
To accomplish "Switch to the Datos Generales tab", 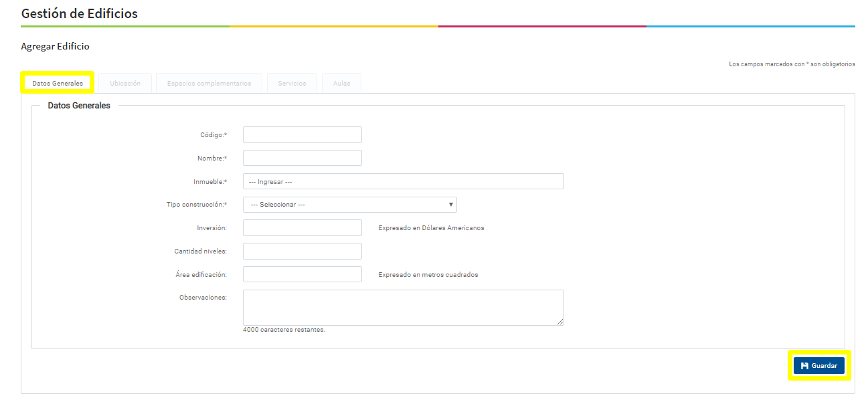I will coord(58,84).
